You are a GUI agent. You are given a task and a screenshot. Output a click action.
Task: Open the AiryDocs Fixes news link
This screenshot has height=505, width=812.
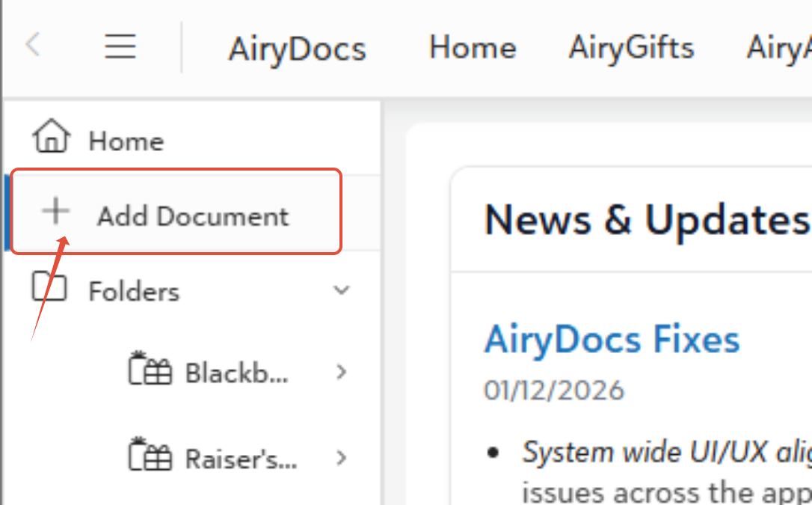click(612, 339)
